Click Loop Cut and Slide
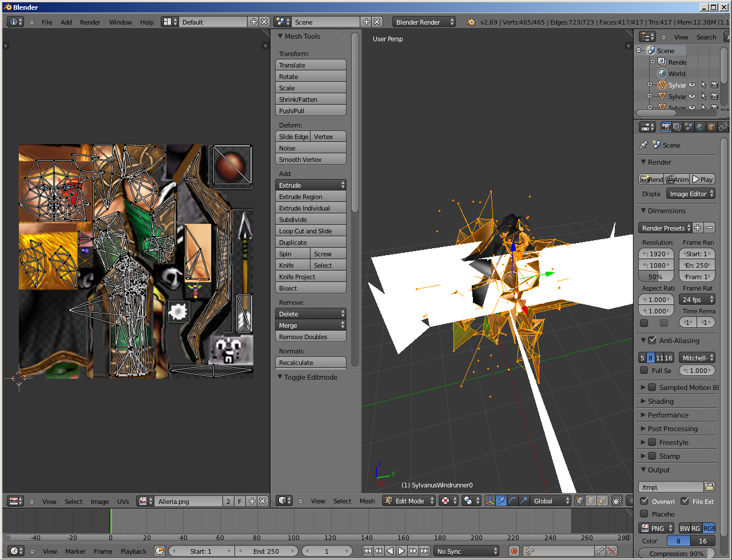 click(x=311, y=231)
